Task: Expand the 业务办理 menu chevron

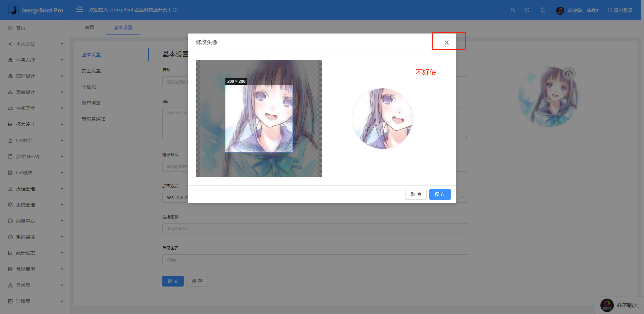Action: [62, 60]
